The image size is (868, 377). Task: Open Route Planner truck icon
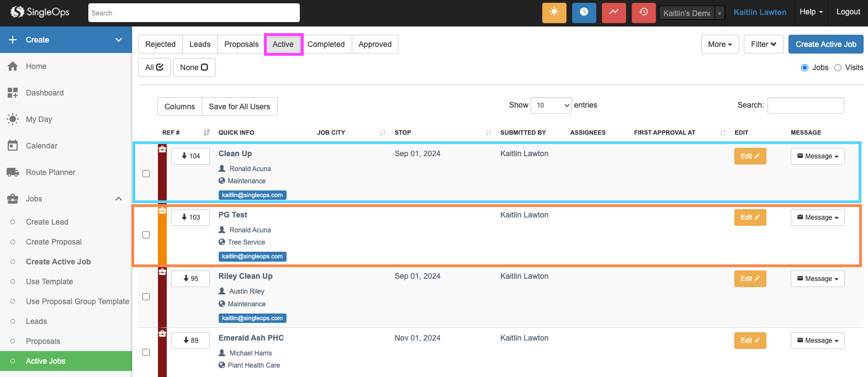click(x=13, y=172)
